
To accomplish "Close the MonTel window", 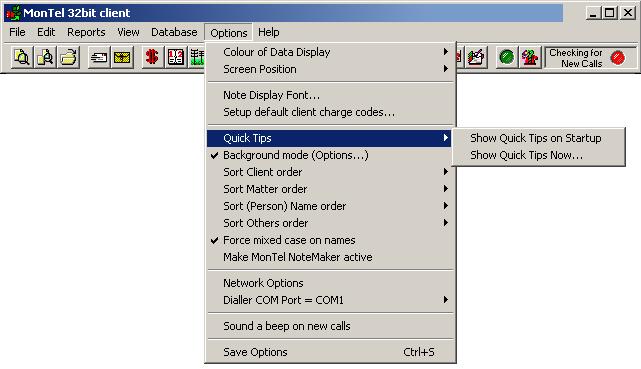I will [628, 13].
